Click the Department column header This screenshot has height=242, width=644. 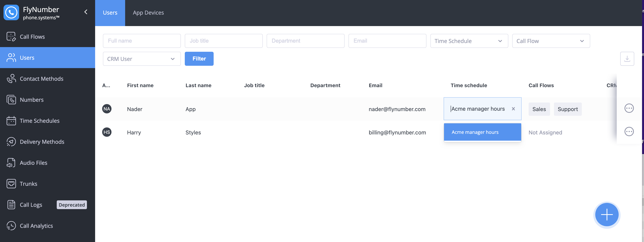point(325,85)
